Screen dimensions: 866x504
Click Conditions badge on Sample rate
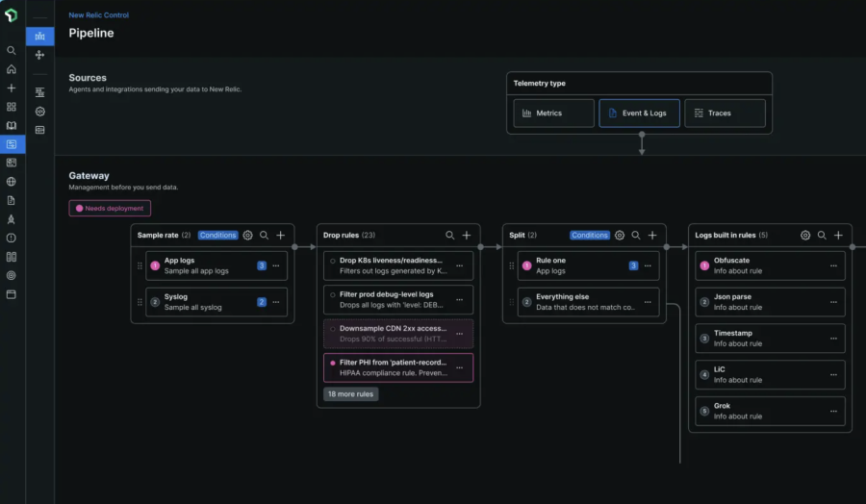(x=217, y=235)
